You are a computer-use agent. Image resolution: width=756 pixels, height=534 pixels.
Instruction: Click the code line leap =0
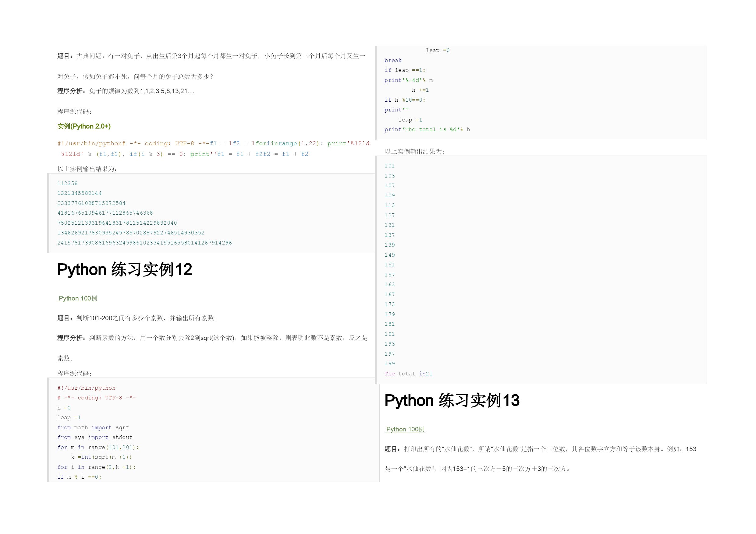(x=438, y=51)
